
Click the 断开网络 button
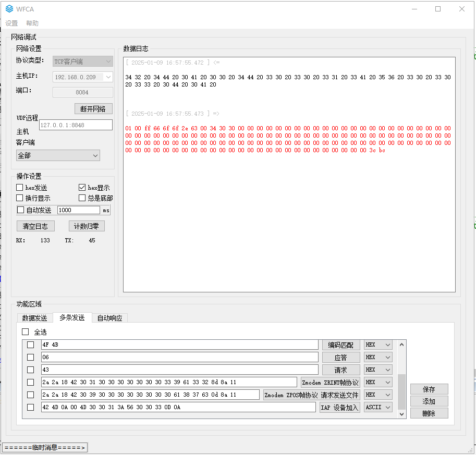coord(93,109)
